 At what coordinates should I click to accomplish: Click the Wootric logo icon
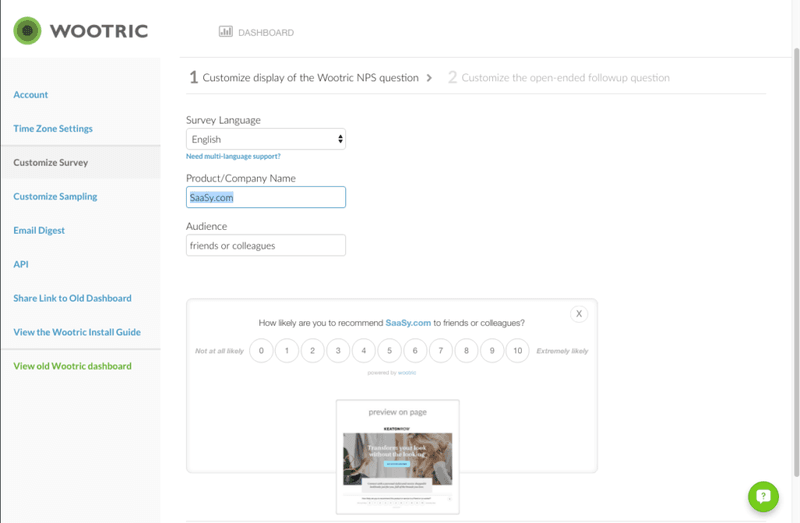coord(27,31)
